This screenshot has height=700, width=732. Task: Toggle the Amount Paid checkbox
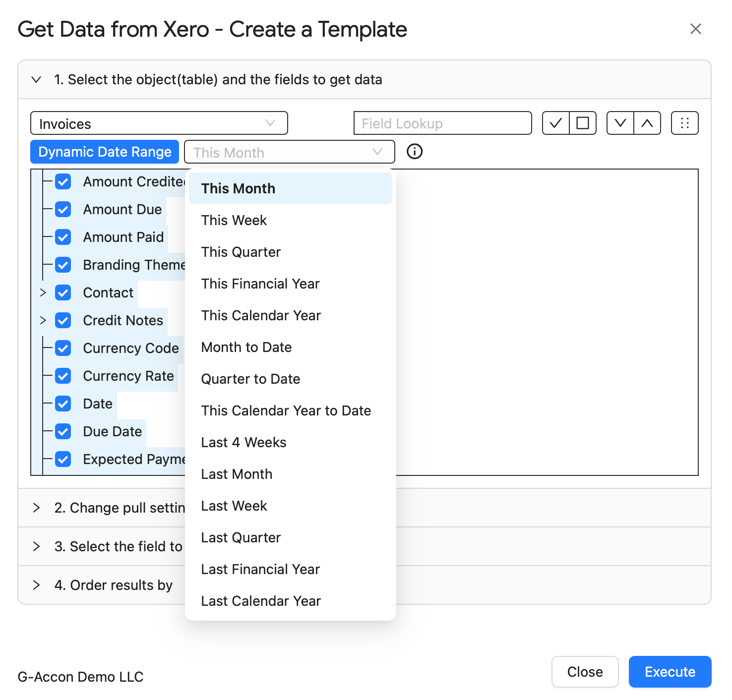(63, 237)
